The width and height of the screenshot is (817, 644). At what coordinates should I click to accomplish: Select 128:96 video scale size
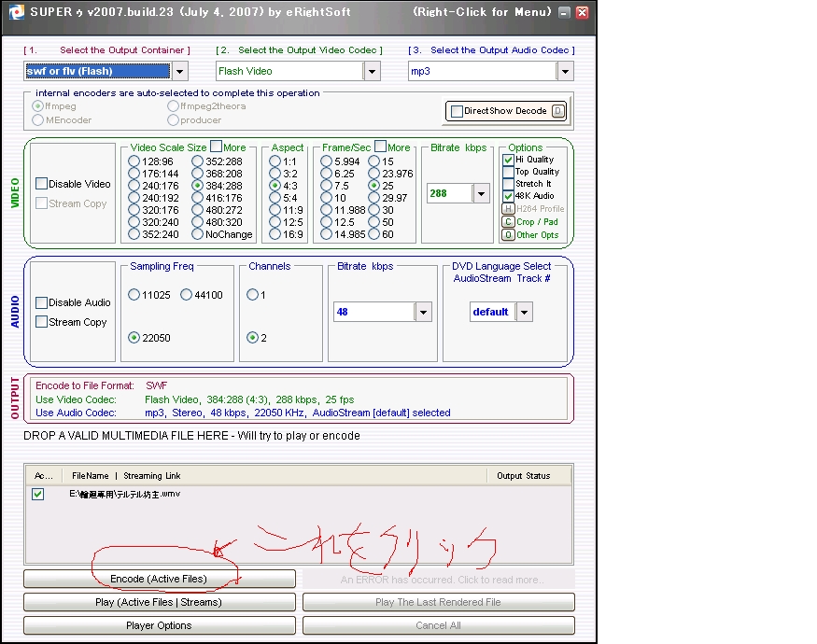click(134, 161)
